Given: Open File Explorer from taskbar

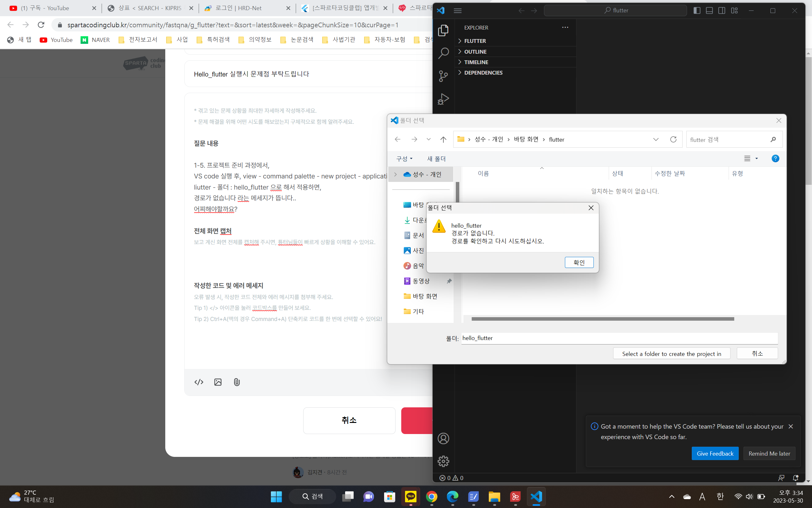Looking at the screenshot, I should pyautogui.click(x=494, y=497).
